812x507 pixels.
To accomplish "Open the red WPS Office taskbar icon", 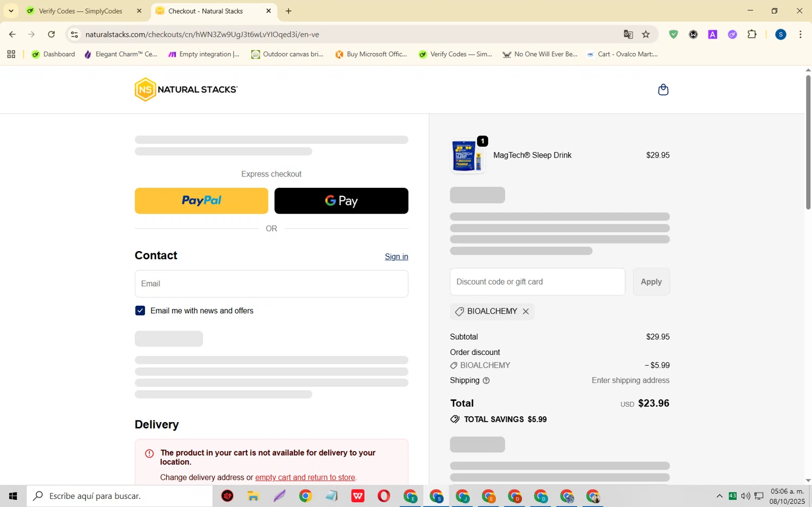I will (x=358, y=496).
